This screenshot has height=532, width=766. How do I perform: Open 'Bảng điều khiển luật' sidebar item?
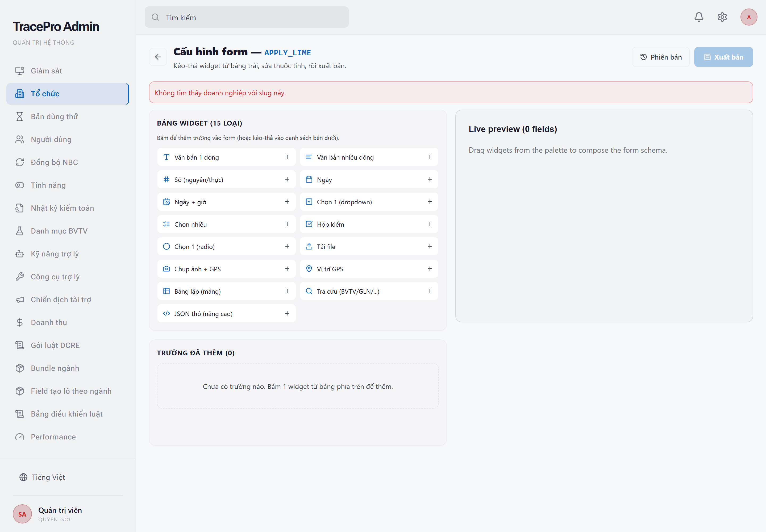[68, 414]
